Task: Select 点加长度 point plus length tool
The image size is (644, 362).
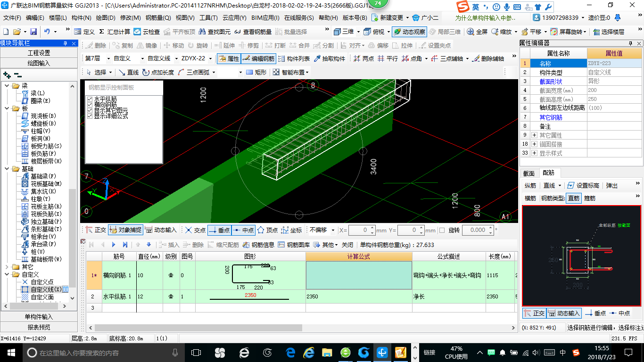Action: click(x=158, y=72)
